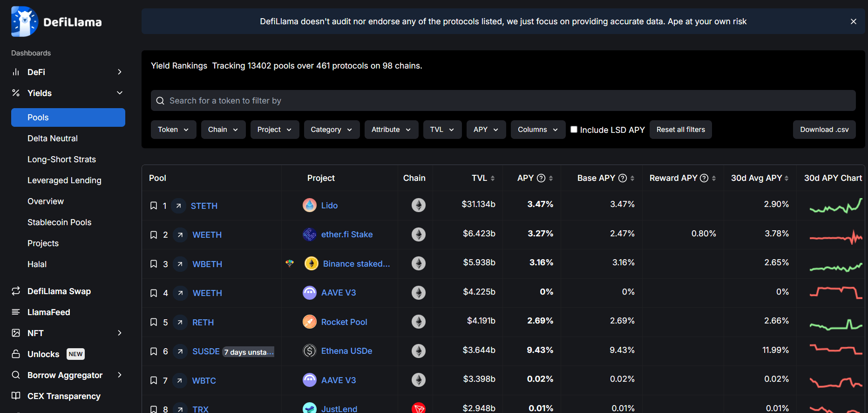Bookmark the SUSDE pool row
The image size is (868, 413).
(154, 351)
